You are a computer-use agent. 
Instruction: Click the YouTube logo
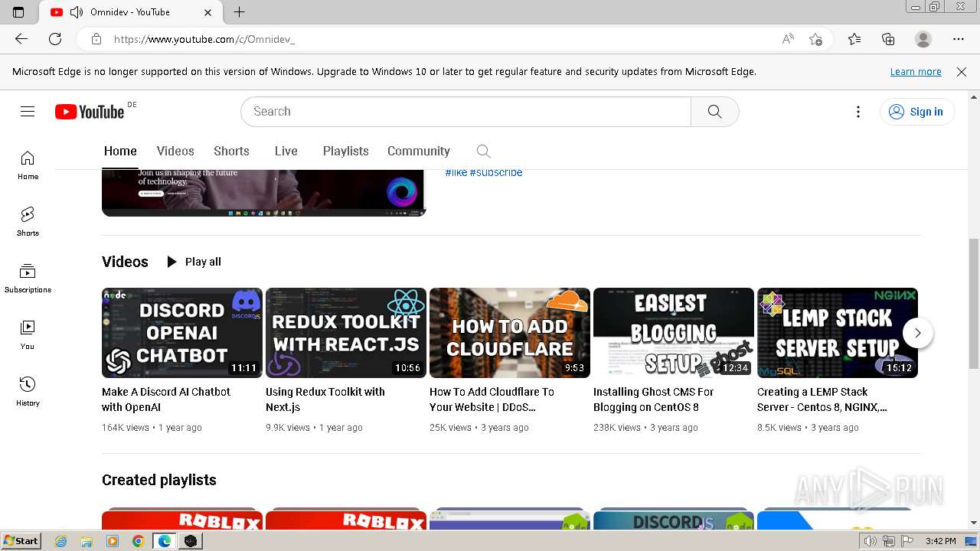point(90,112)
